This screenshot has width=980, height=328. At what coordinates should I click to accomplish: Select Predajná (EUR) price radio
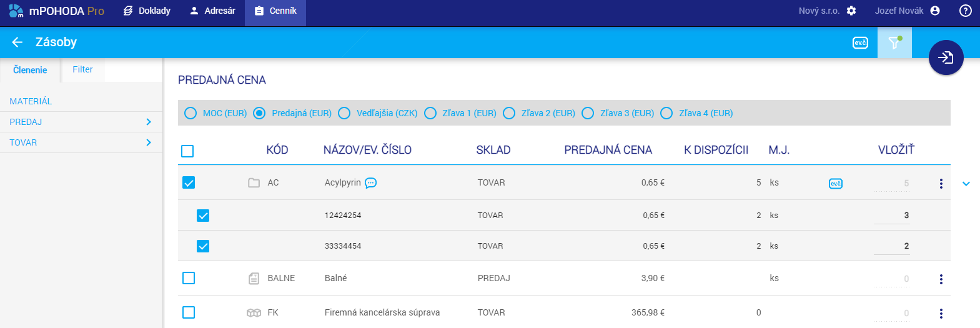[259, 113]
